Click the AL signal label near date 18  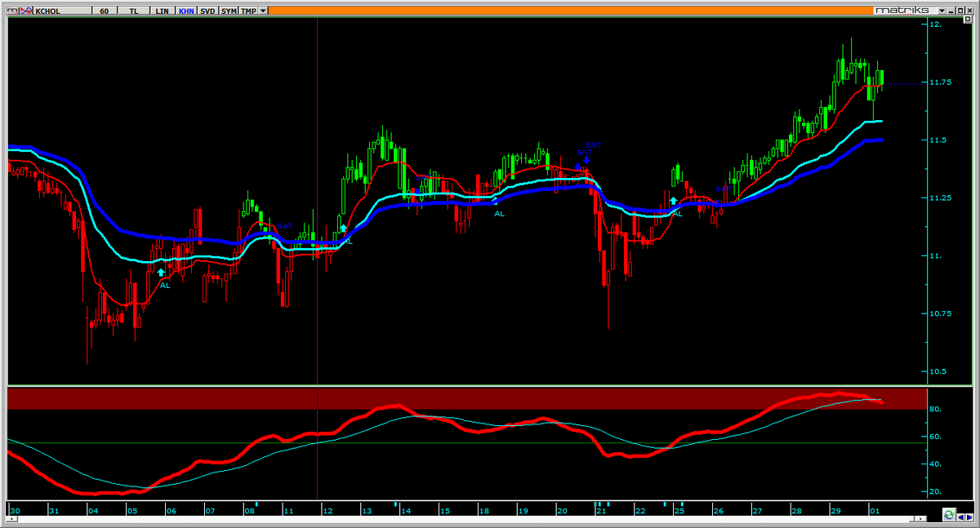[x=499, y=214]
